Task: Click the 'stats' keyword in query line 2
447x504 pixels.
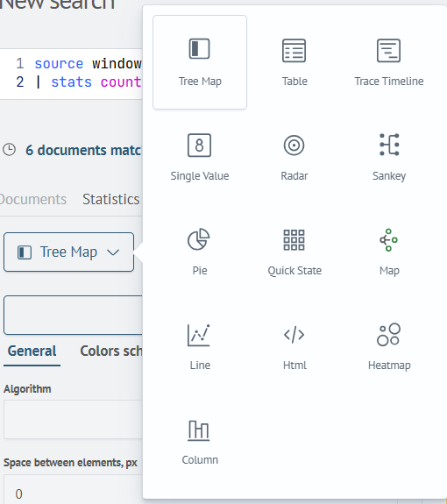Action: coord(71,82)
